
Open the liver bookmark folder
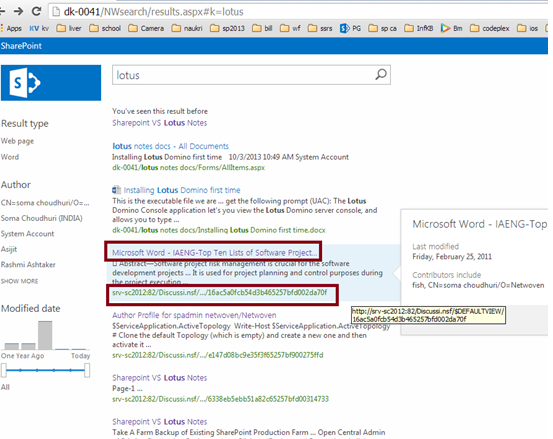tap(69, 28)
